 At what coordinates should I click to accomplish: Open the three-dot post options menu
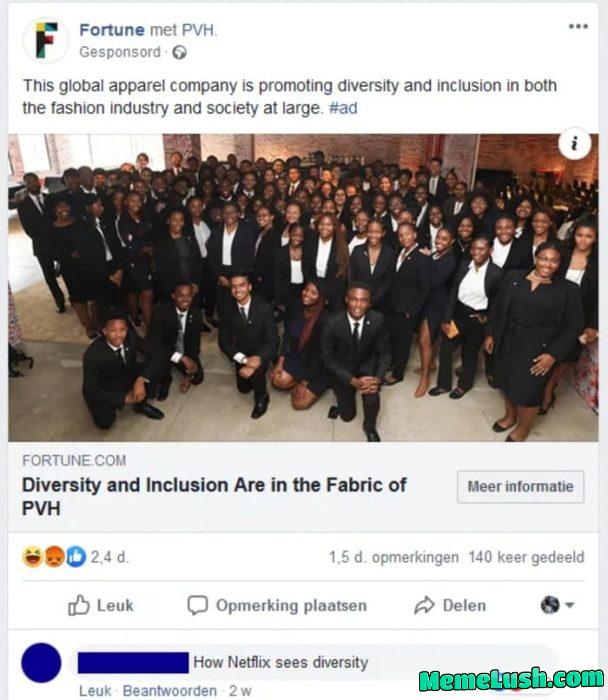(578, 28)
